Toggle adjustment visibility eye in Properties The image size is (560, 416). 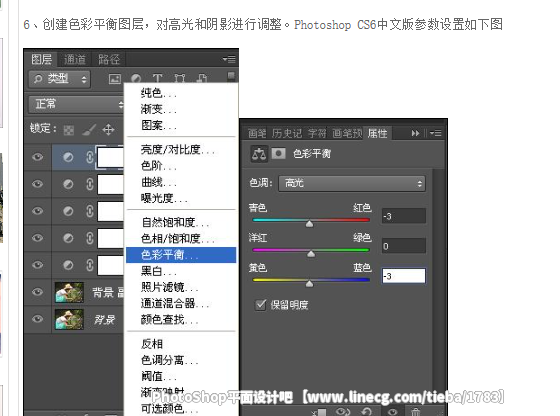(x=393, y=412)
